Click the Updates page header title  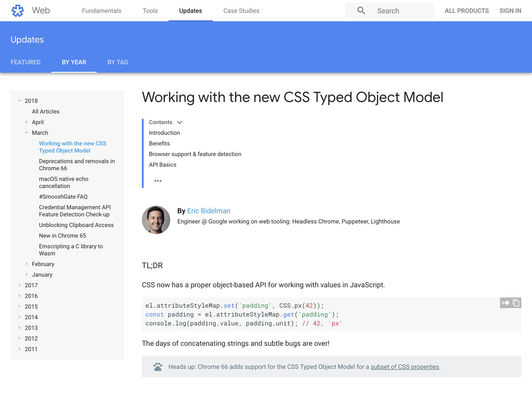27,39
